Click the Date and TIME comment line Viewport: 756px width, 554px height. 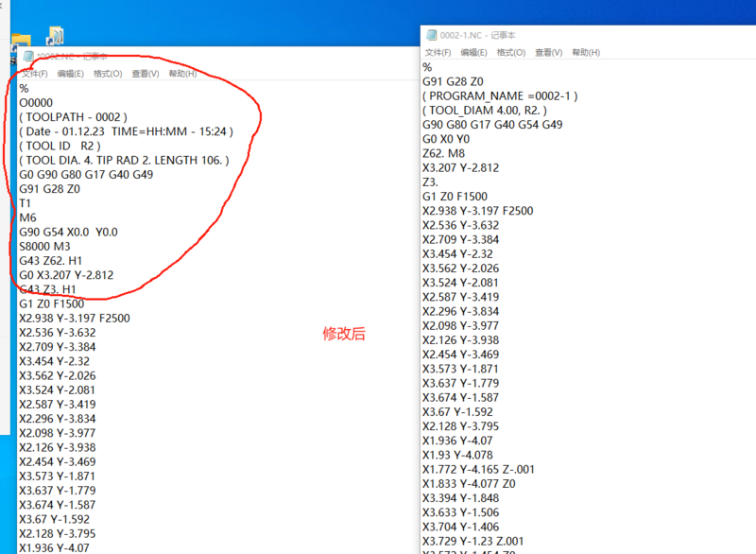(x=127, y=131)
